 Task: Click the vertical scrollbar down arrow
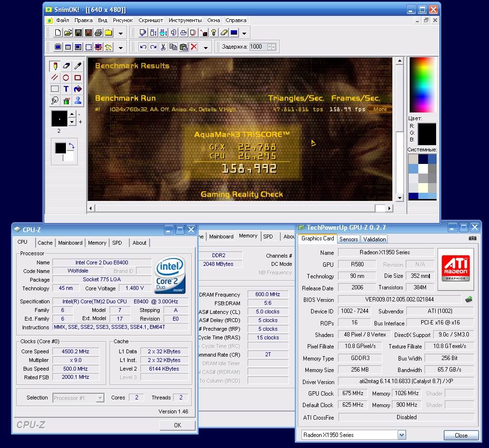click(400, 198)
